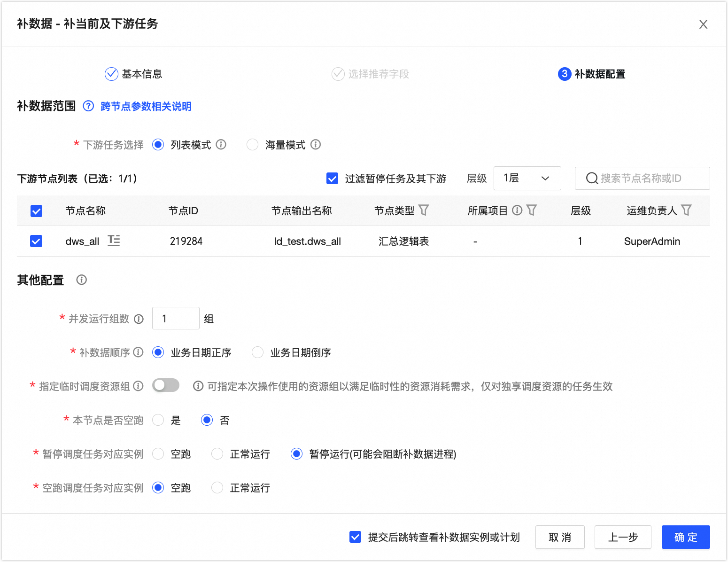Click info icon in 所属项目 column header
This screenshot has height=562, width=728.
517,210
